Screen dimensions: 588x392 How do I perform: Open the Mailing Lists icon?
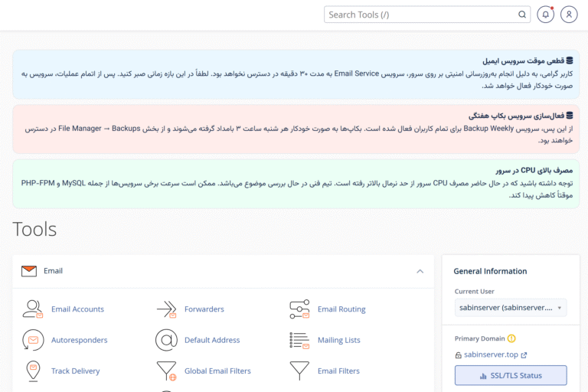[299, 340]
